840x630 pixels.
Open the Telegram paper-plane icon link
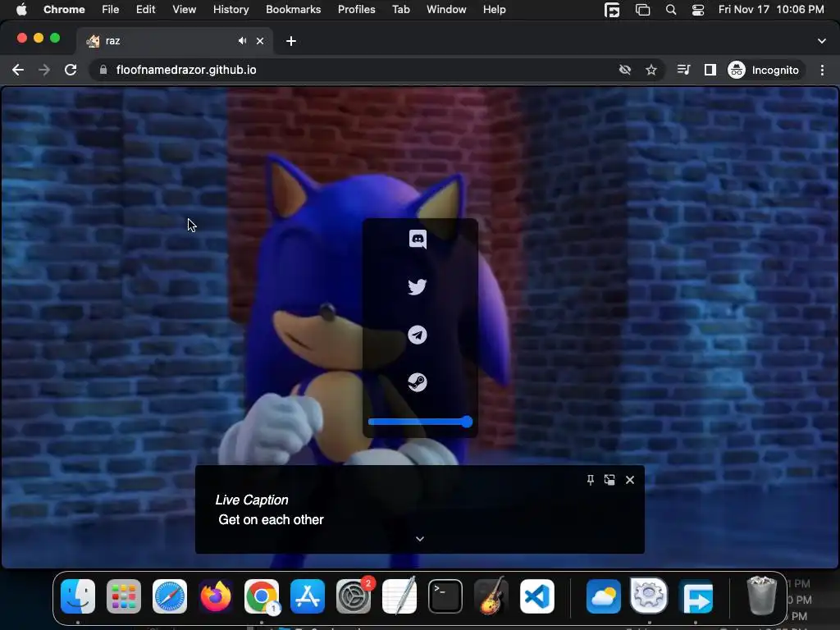click(x=418, y=335)
